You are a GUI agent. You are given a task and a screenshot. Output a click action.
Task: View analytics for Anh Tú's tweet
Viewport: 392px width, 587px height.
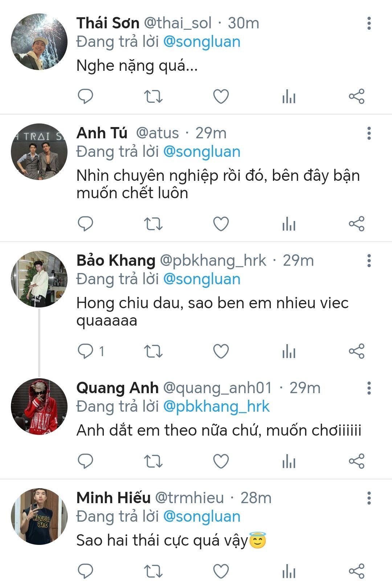(x=289, y=224)
